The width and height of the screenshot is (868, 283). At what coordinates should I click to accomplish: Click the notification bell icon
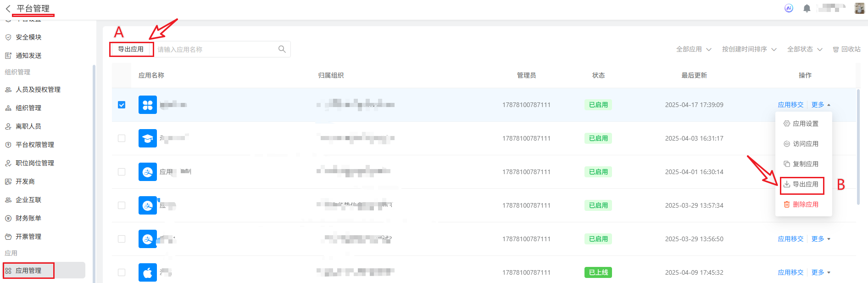807,8
